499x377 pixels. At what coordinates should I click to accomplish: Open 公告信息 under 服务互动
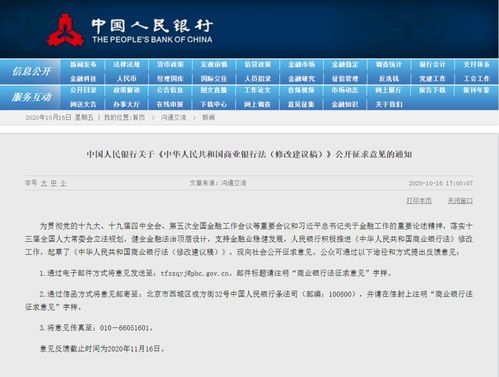(170, 90)
